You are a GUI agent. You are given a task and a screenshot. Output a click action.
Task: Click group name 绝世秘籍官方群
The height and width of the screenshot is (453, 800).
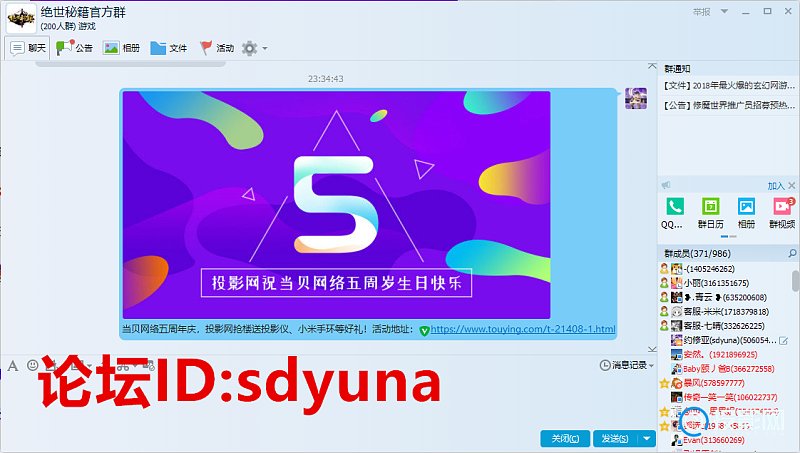tap(83, 12)
